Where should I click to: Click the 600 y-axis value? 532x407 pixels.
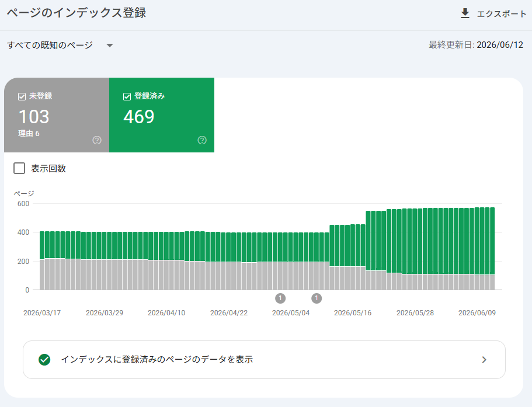point(23,203)
